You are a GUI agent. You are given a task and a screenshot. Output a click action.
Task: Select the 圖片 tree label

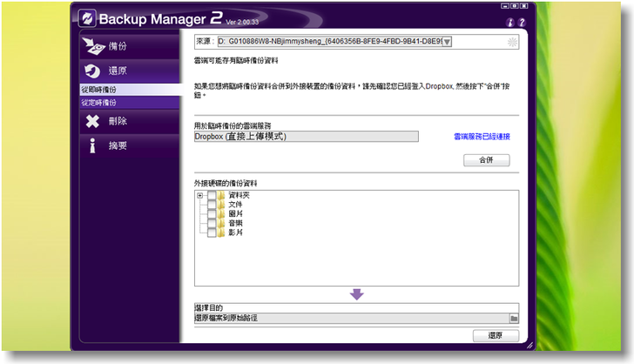[235, 214]
